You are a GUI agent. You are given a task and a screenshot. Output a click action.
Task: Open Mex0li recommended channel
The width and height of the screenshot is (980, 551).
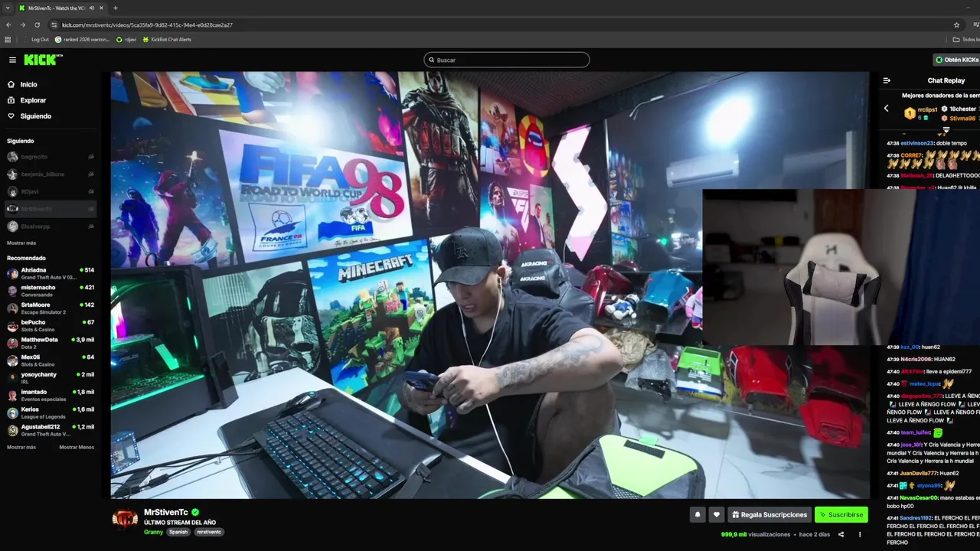(50, 360)
